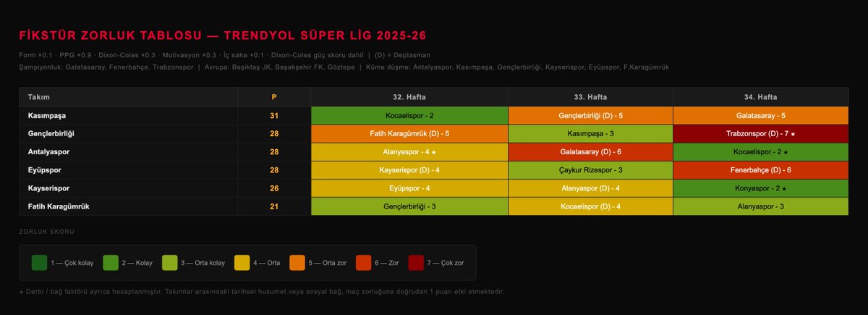
Task: Click the "Çaykur Rizespor - 3" fixture cell
Action: (x=590, y=170)
